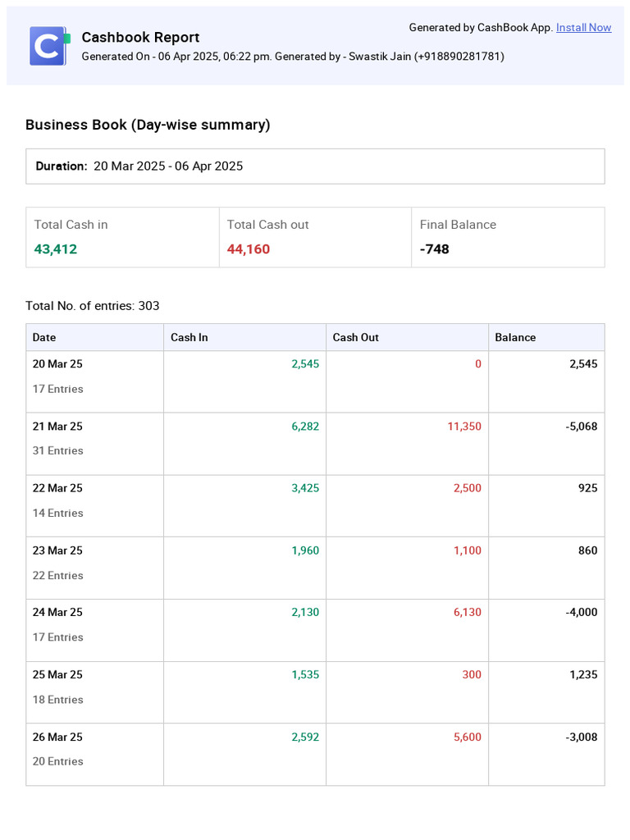The height and width of the screenshot is (840, 630).
Task: Select Cash Out value 5,600
Action: (x=468, y=737)
